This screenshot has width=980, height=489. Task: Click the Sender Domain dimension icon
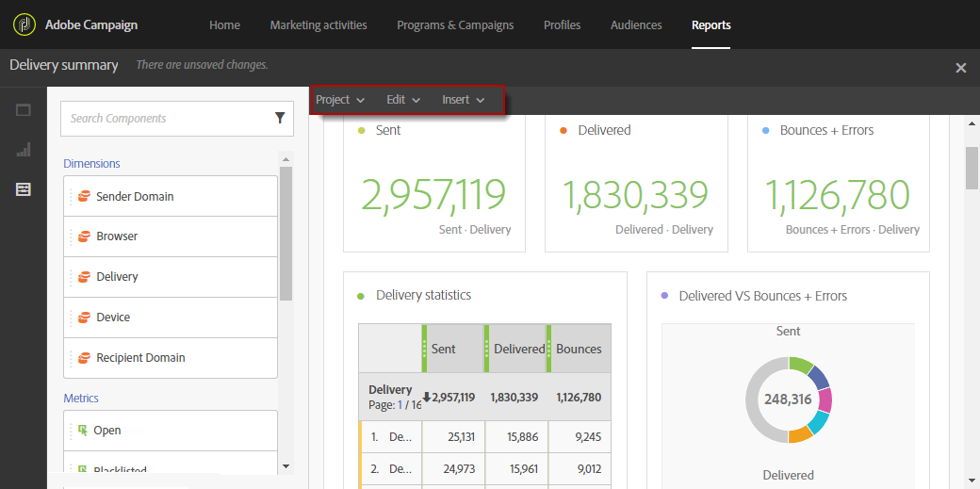(x=84, y=197)
